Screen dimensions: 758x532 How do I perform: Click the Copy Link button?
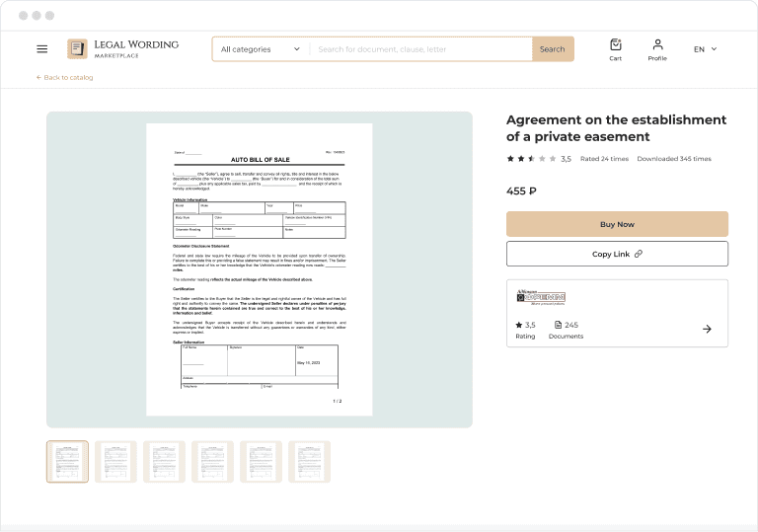pos(617,254)
